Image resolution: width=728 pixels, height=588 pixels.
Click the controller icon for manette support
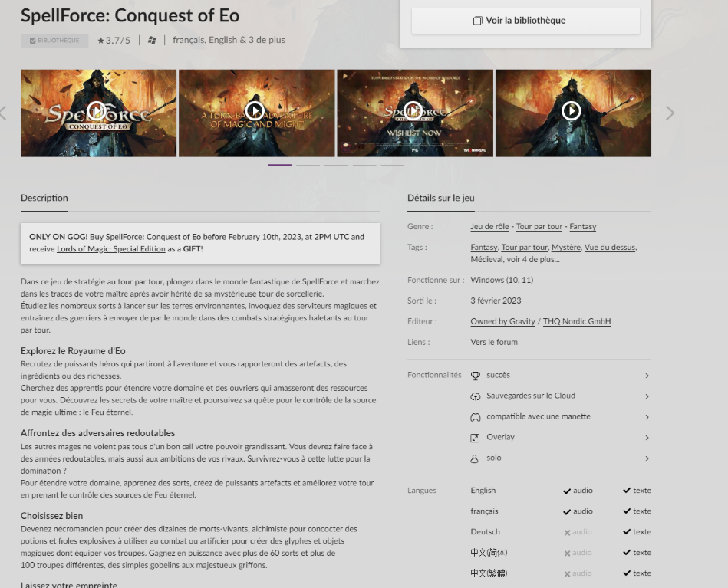tap(476, 417)
